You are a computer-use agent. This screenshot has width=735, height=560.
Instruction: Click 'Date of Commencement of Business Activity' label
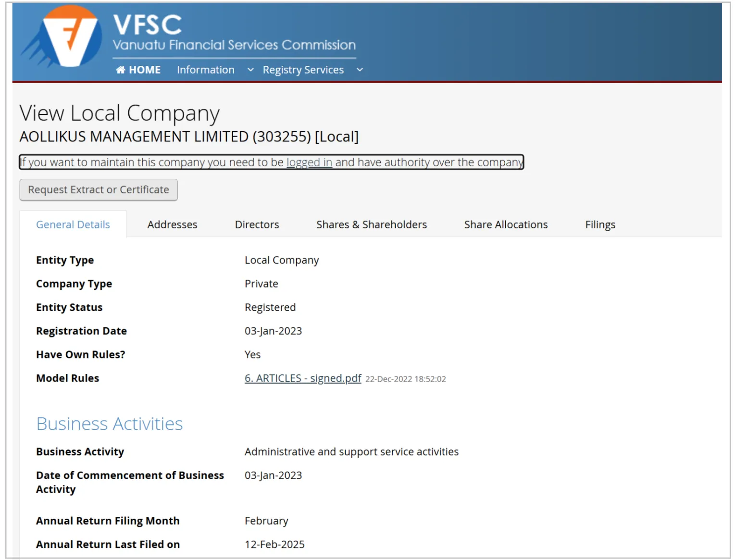click(130, 482)
